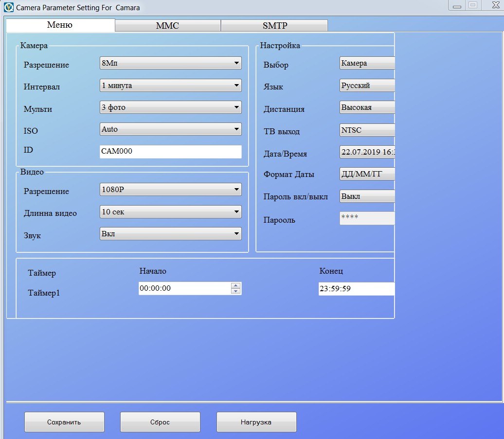This screenshot has height=439, width=504.
Task: Decrease Начало time with down stepper arrow
Action: 236,291
